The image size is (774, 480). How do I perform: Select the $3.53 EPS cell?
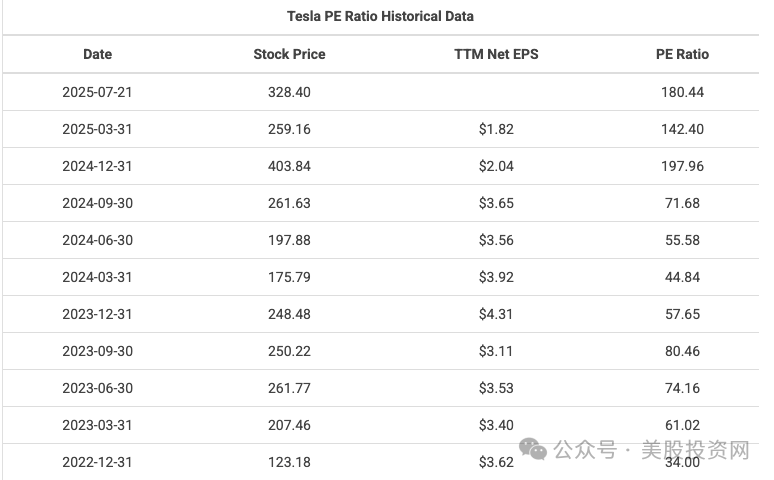(x=496, y=389)
